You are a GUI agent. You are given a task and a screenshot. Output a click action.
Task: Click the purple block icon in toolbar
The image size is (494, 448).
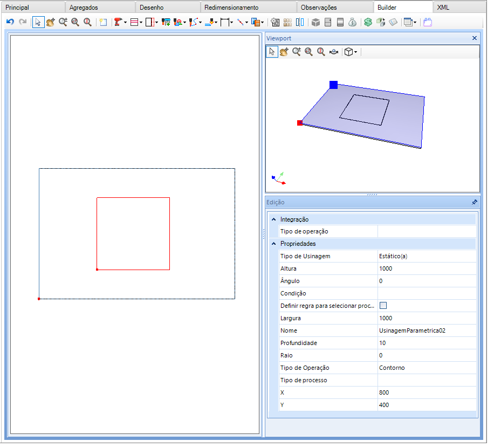tap(428, 22)
